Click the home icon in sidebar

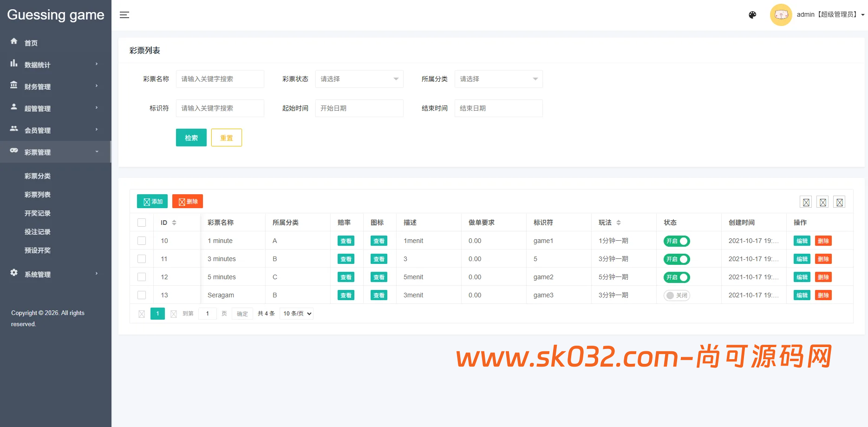(x=14, y=41)
